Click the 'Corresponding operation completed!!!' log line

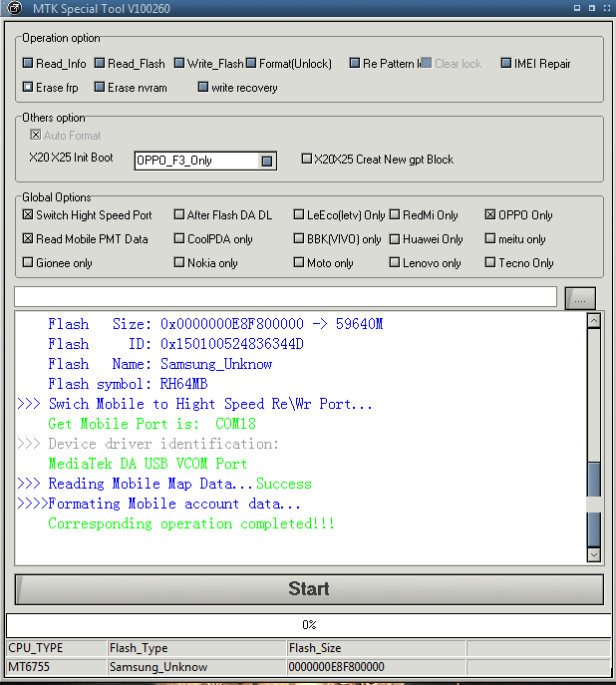(191, 523)
